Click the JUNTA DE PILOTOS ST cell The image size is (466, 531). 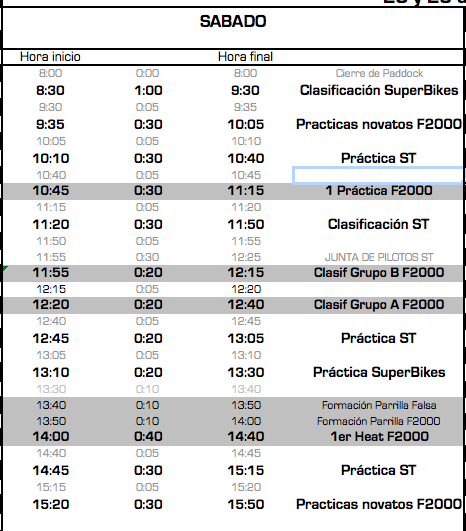[379, 257]
